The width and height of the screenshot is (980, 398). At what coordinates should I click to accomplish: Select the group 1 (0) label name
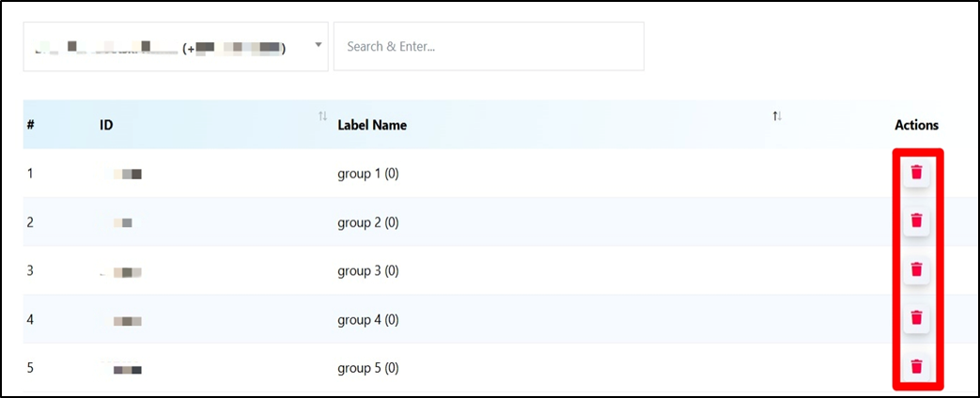click(368, 174)
